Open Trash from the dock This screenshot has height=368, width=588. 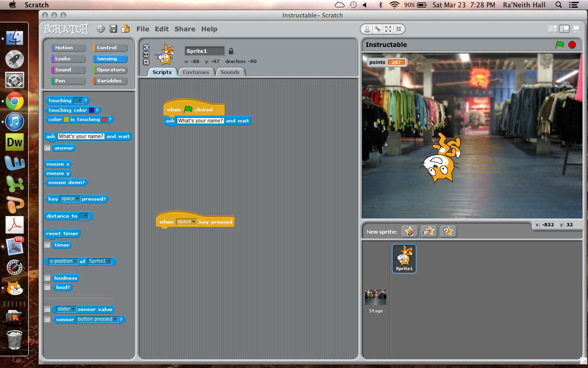15,340
